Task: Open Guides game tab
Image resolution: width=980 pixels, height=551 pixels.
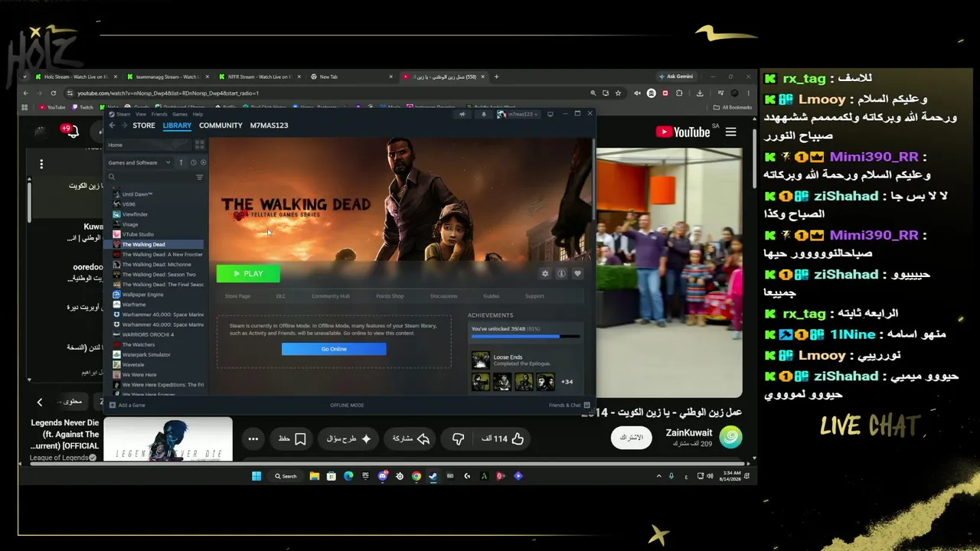Action: click(492, 296)
